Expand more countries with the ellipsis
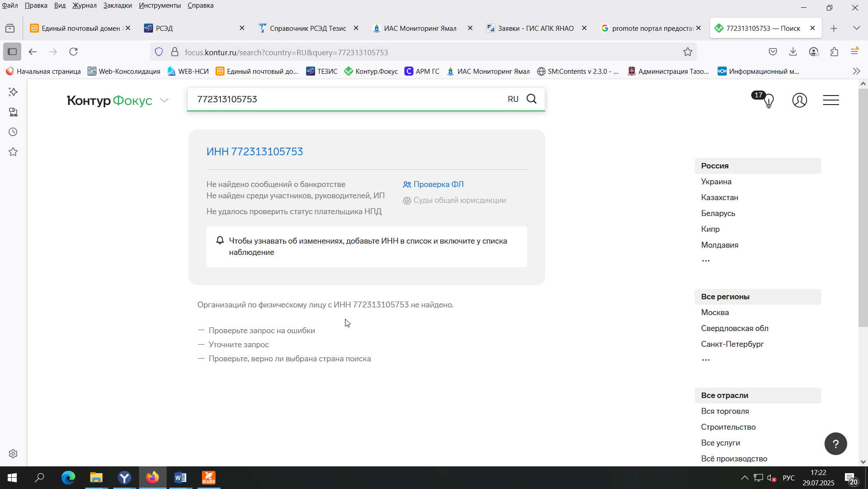This screenshot has width=868, height=489. [705, 261]
